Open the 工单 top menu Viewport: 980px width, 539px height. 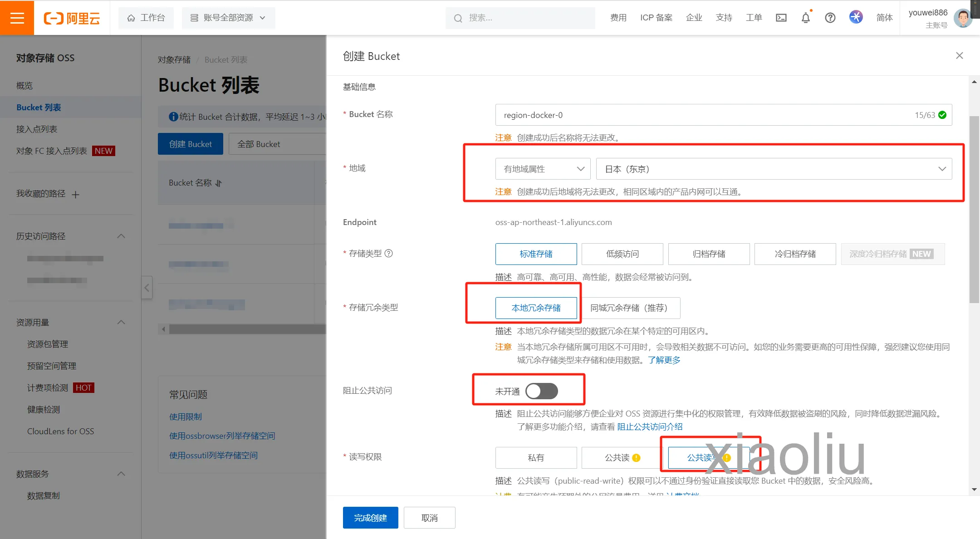point(754,18)
